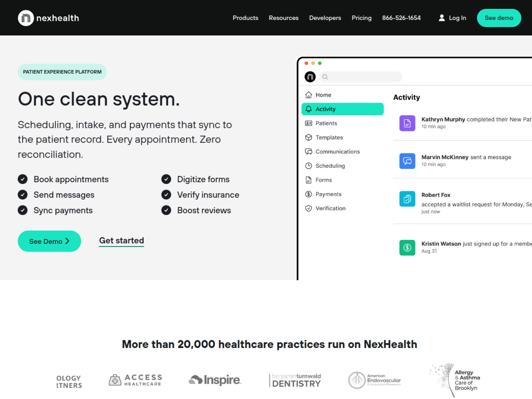The width and height of the screenshot is (532, 399).
Task: Click the Patient Experience Platform badge
Action: 62,72
